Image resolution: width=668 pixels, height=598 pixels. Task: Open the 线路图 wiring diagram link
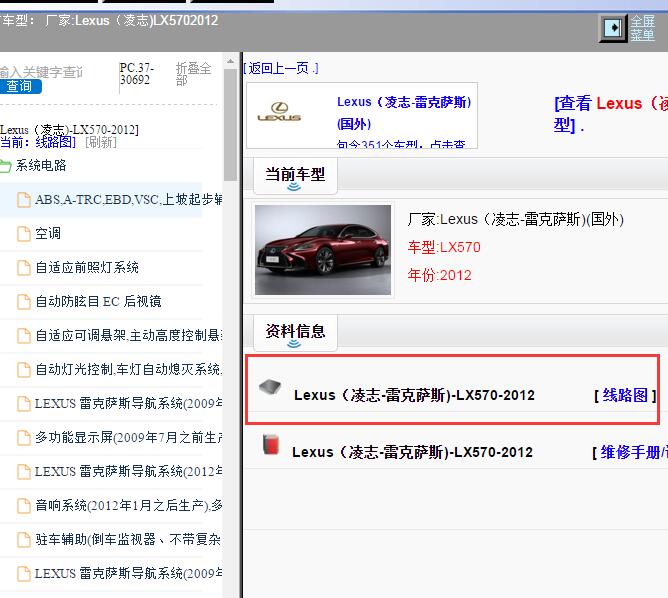625,396
